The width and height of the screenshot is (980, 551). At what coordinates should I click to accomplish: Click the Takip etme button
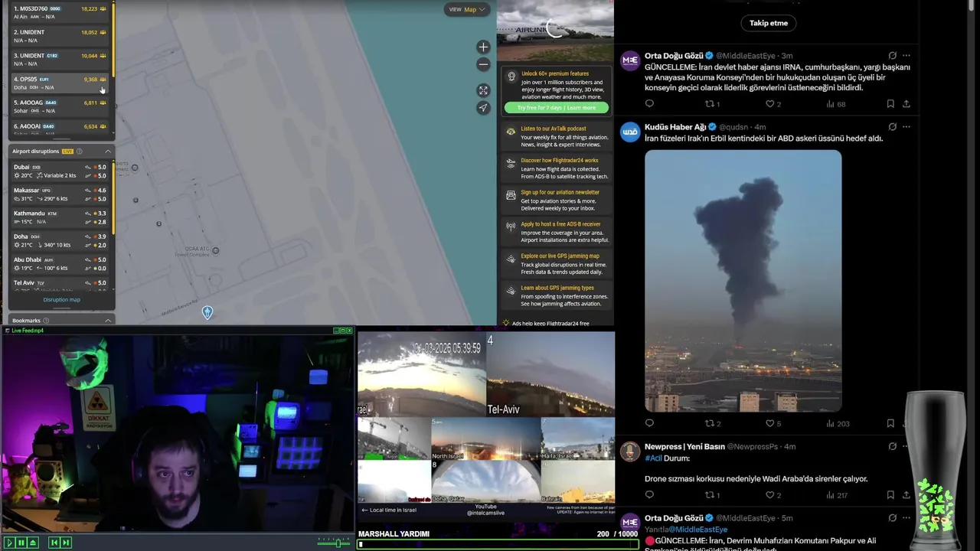coord(768,23)
